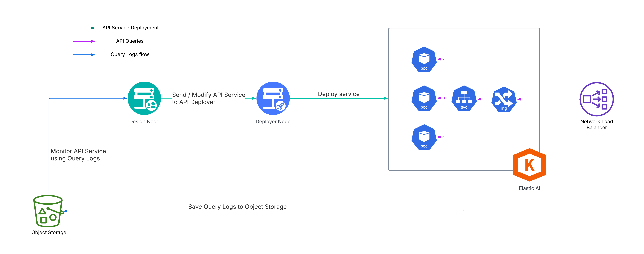The height and width of the screenshot is (254, 644).
Task: Select the top pod icon
Action: point(424,59)
